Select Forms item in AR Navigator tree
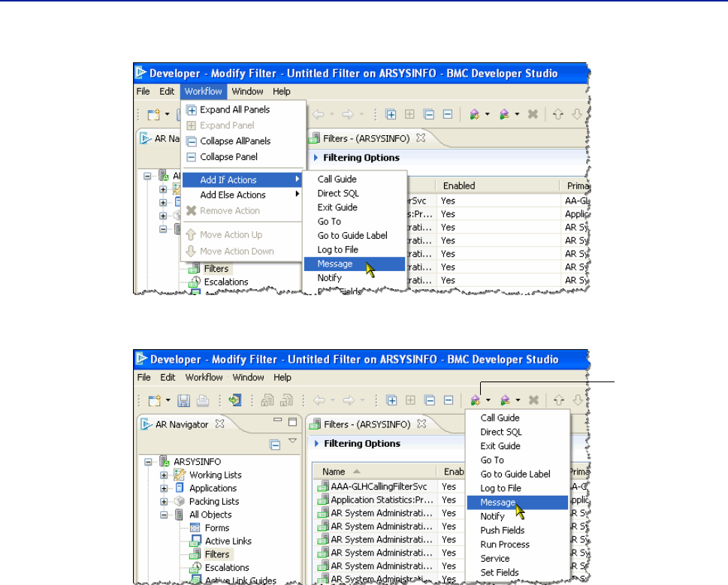The width and height of the screenshot is (728, 585). (217, 528)
